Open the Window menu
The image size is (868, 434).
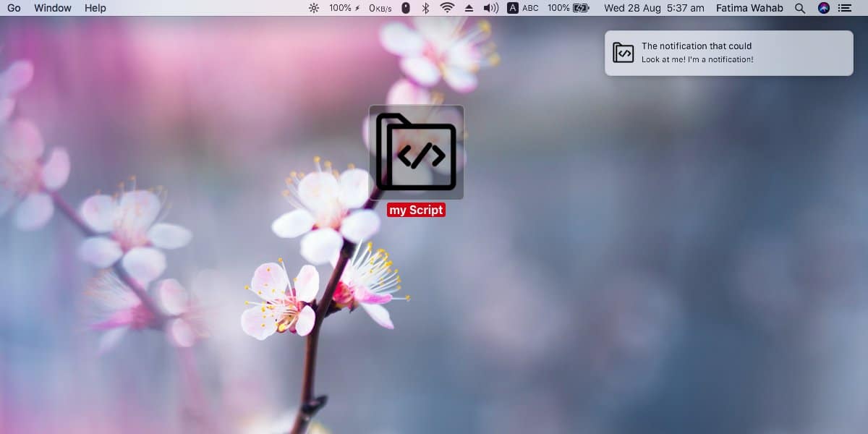[x=53, y=8]
